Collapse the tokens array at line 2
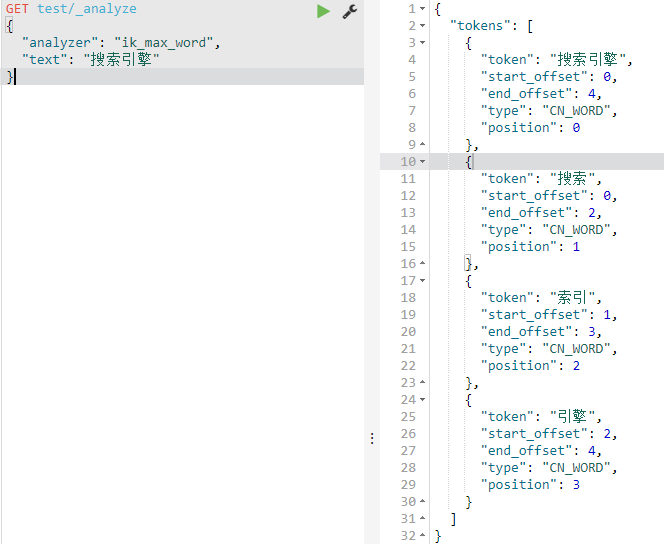 [x=423, y=26]
